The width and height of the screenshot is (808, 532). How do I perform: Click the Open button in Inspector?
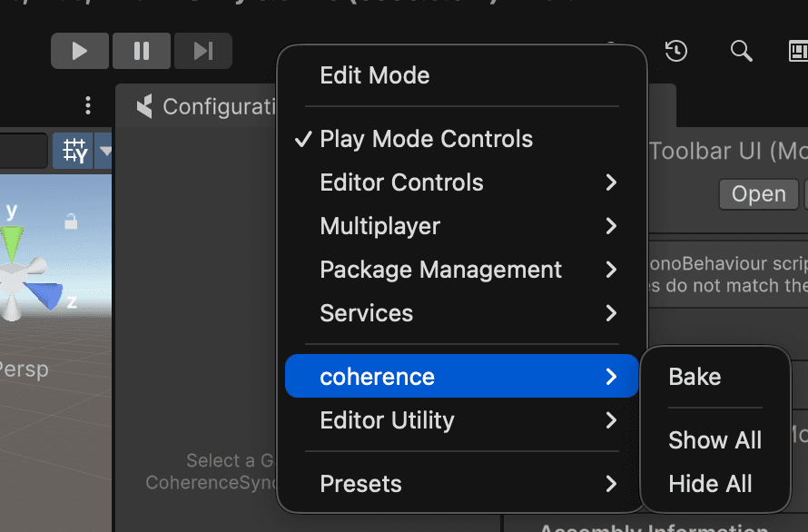pos(758,194)
